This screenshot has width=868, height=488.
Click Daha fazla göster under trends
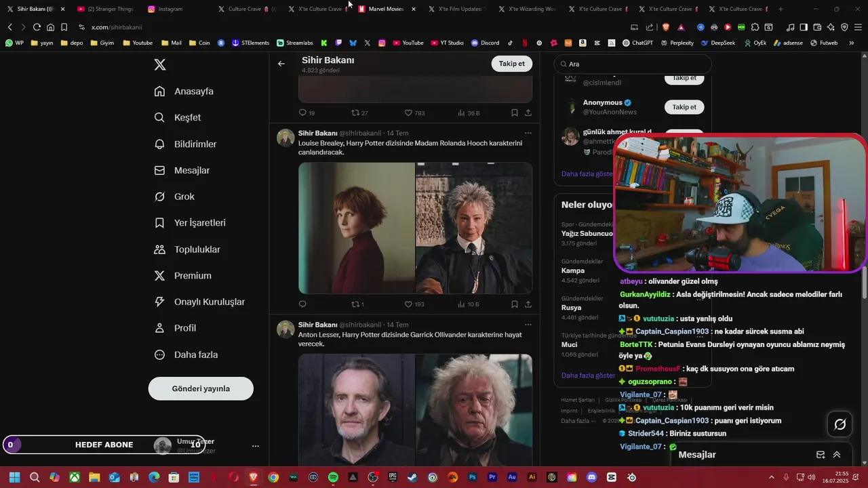click(588, 375)
